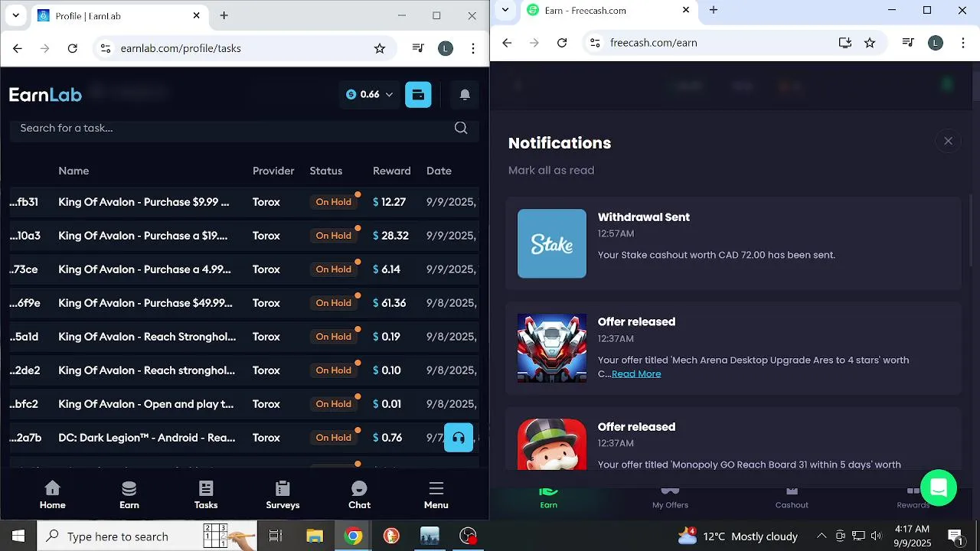Open Freecash live chat bubble
The image size is (980, 551).
939,487
